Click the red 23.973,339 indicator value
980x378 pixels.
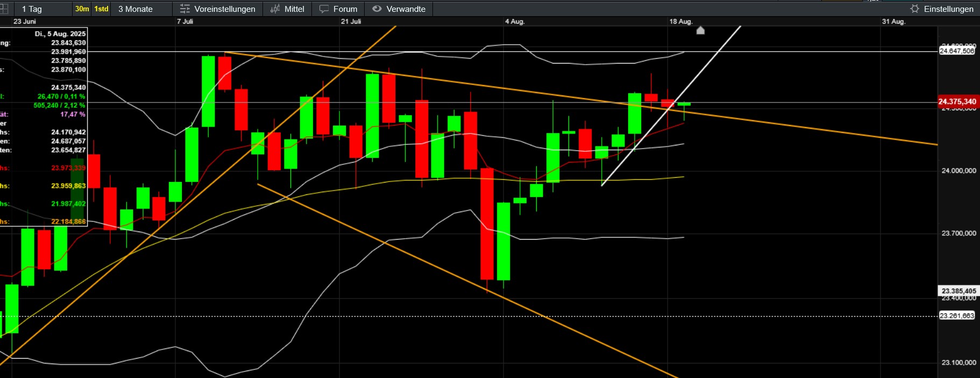(x=68, y=168)
